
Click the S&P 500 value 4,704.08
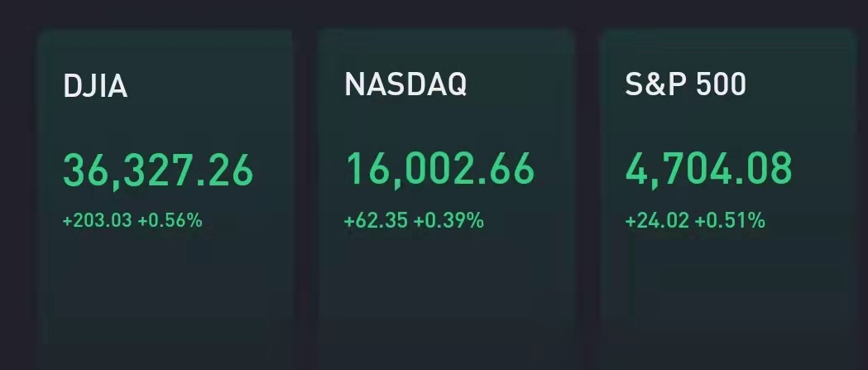[x=709, y=168]
